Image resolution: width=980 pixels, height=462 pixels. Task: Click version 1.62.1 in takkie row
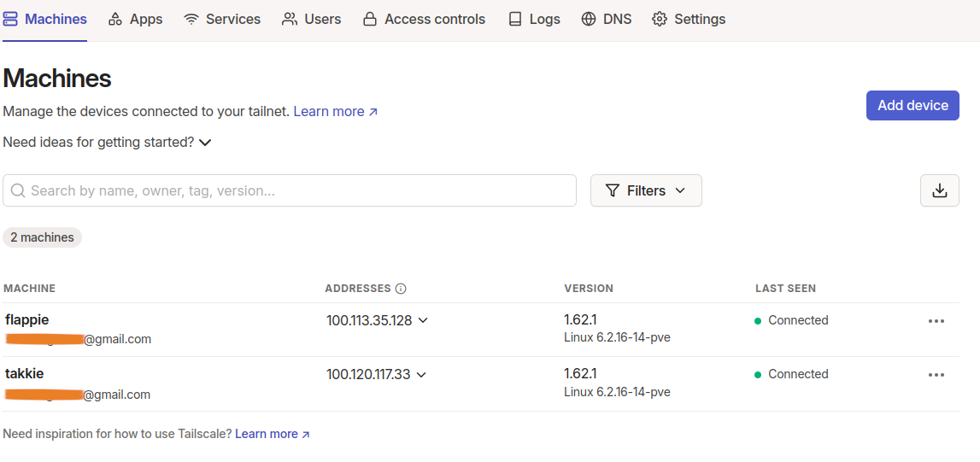click(580, 373)
